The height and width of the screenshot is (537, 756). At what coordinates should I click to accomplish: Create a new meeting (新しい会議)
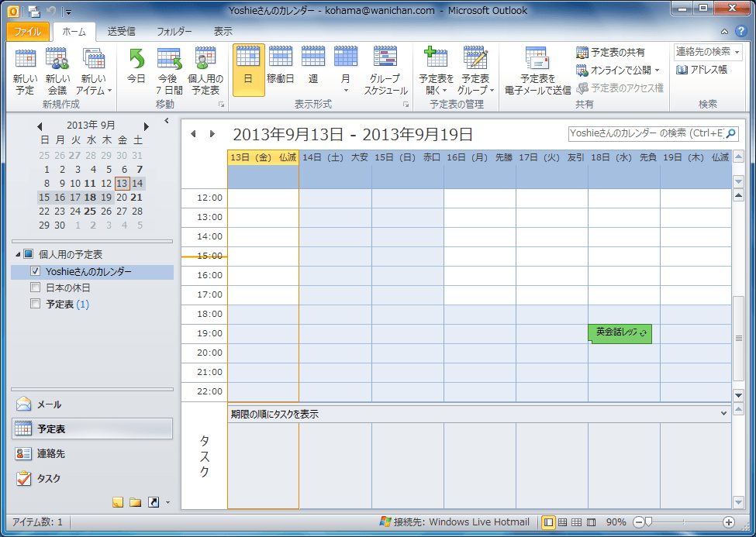click(57, 71)
